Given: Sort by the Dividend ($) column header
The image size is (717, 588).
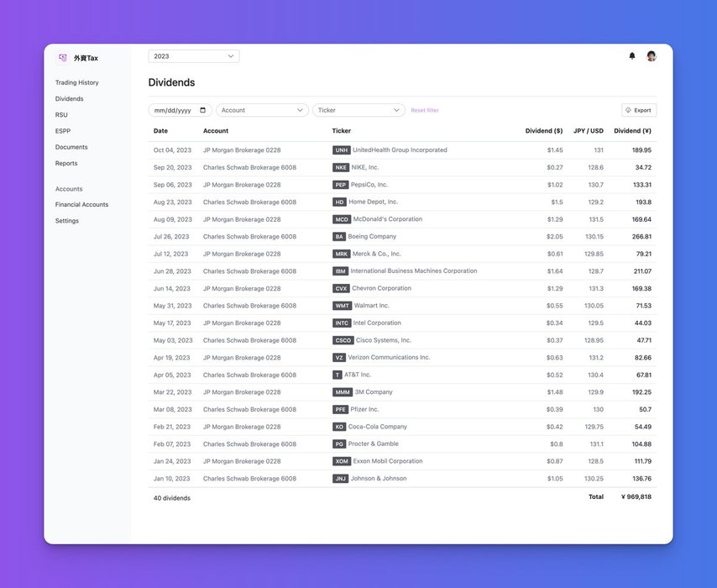Looking at the screenshot, I should (544, 131).
